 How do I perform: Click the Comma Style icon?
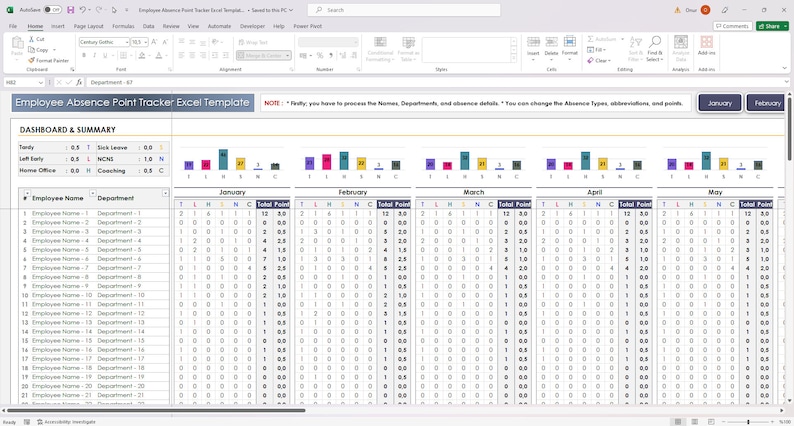(x=331, y=55)
